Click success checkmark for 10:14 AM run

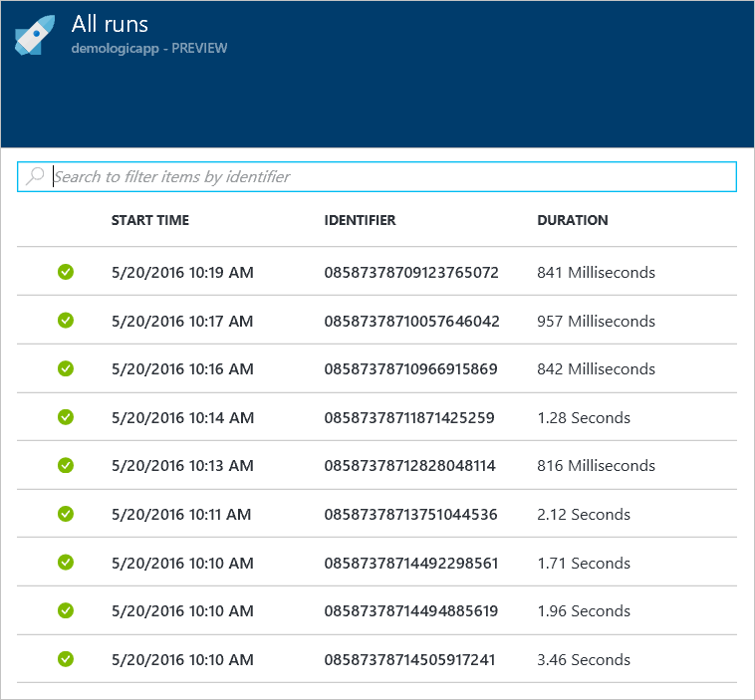(x=66, y=417)
